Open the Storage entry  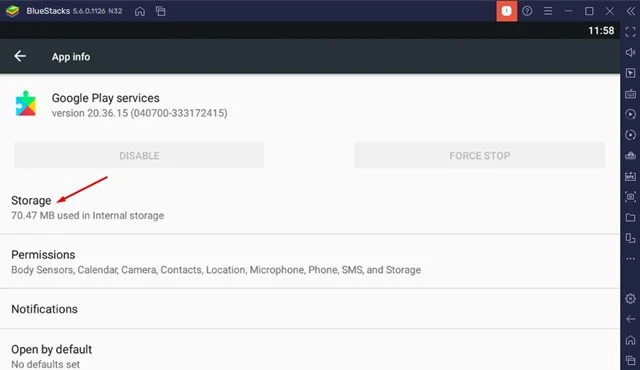pyautogui.click(x=310, y=208)
